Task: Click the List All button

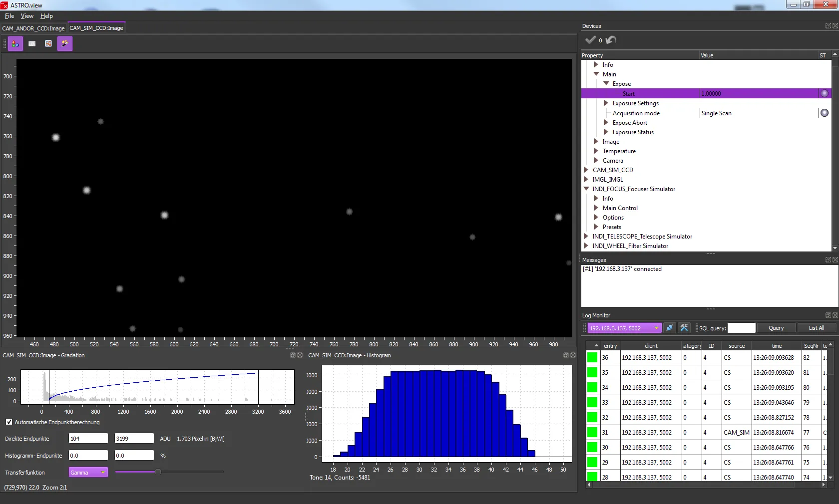Action: 817,328
